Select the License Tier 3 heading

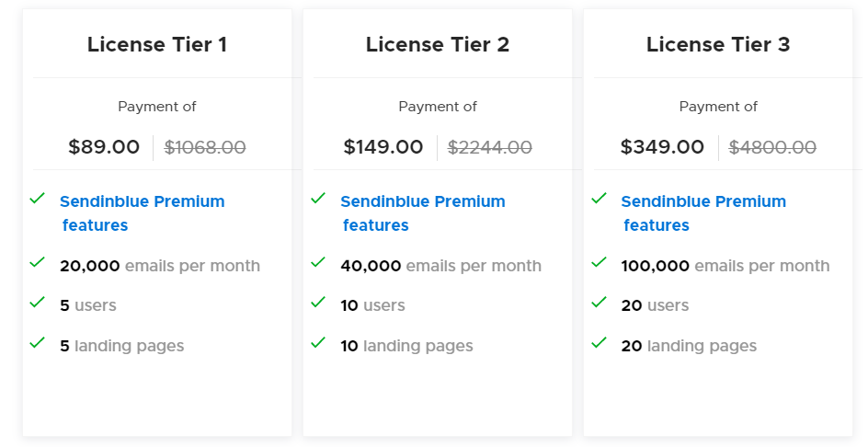(x=718, y=44)
